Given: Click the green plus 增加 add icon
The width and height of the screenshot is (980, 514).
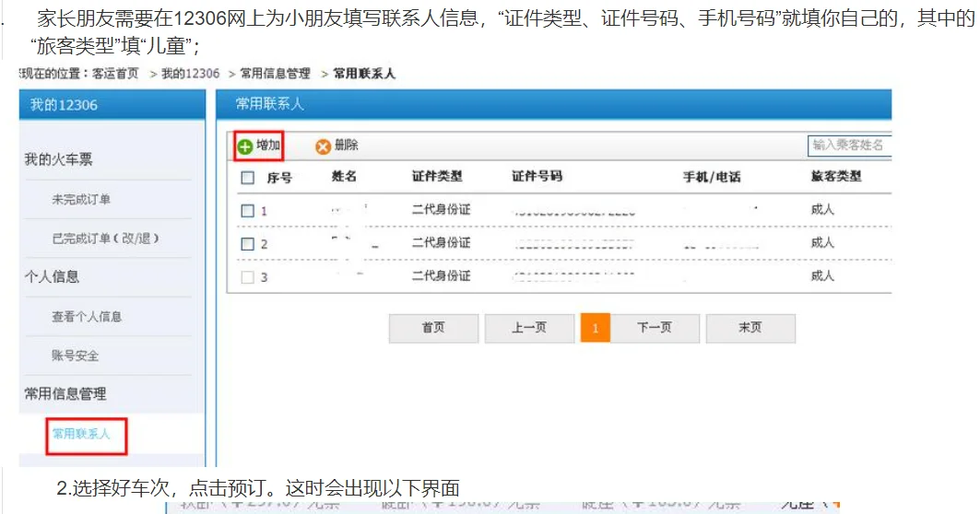Looking at the screenshot, I should click(x=245, y=146).
